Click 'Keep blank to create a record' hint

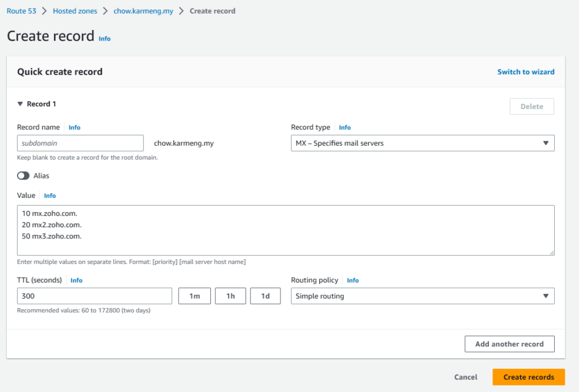[x=87, y=158]
